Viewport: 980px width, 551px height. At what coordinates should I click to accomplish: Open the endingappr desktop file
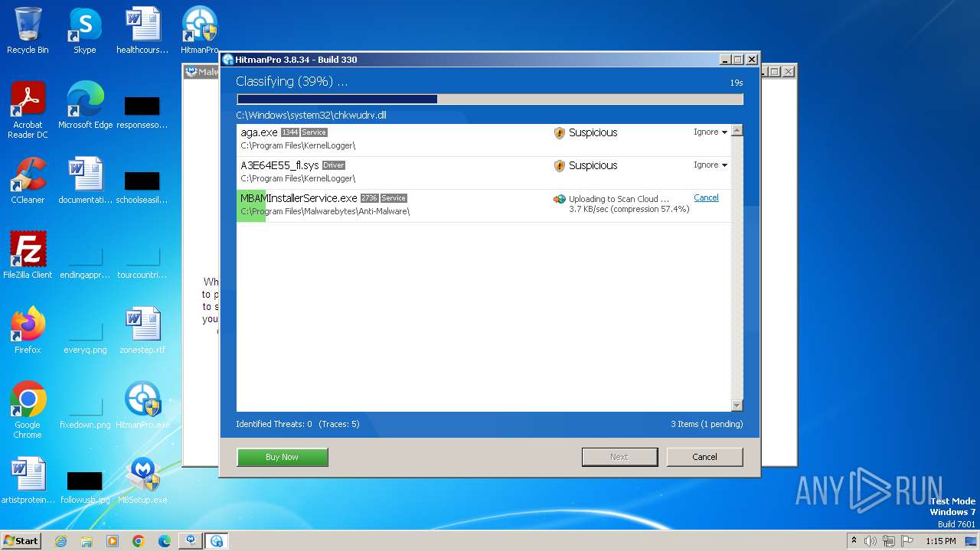pos(85,262)
